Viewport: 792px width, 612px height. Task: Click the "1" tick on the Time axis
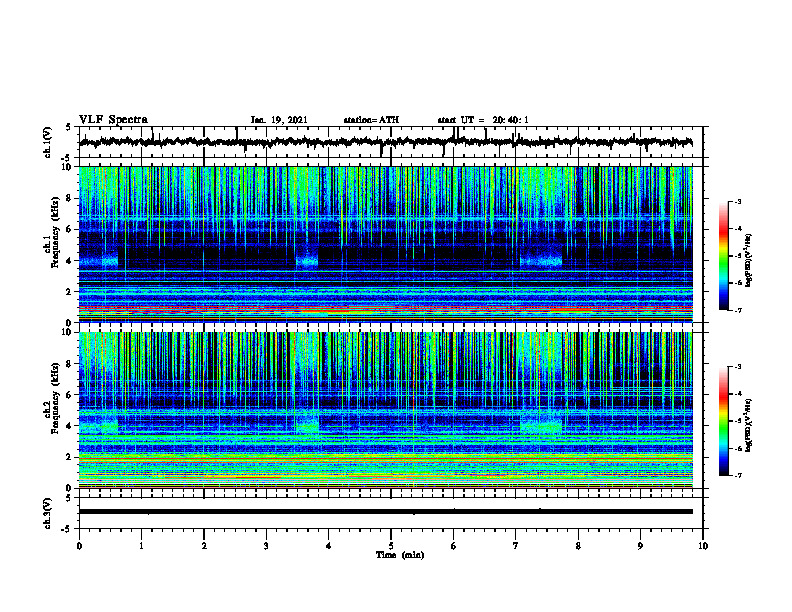coord(141,546)
